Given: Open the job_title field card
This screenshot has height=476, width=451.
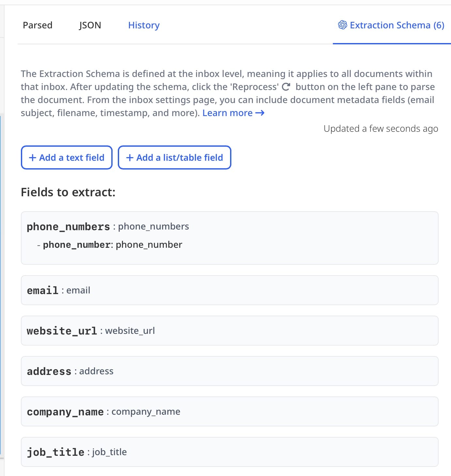Looking at the screenshot, I should [229, 452].
